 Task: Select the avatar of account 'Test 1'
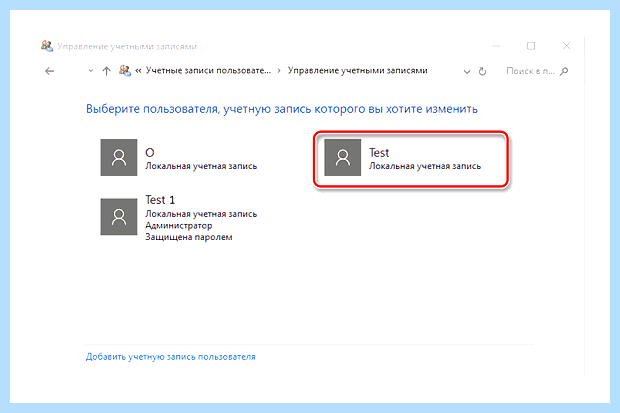tap(119, 217)
